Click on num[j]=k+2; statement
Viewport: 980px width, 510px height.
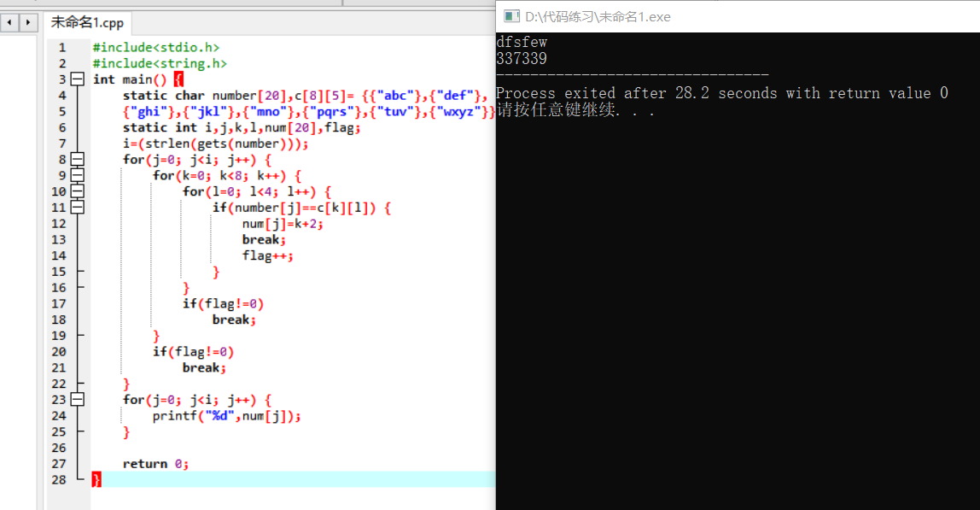click(x=283, y=224)
